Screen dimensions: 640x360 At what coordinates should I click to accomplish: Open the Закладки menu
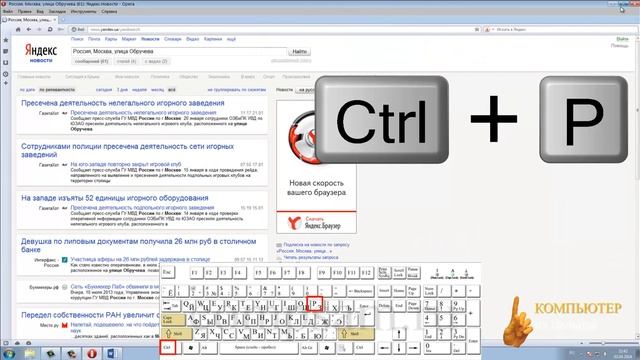pos(57,11)
